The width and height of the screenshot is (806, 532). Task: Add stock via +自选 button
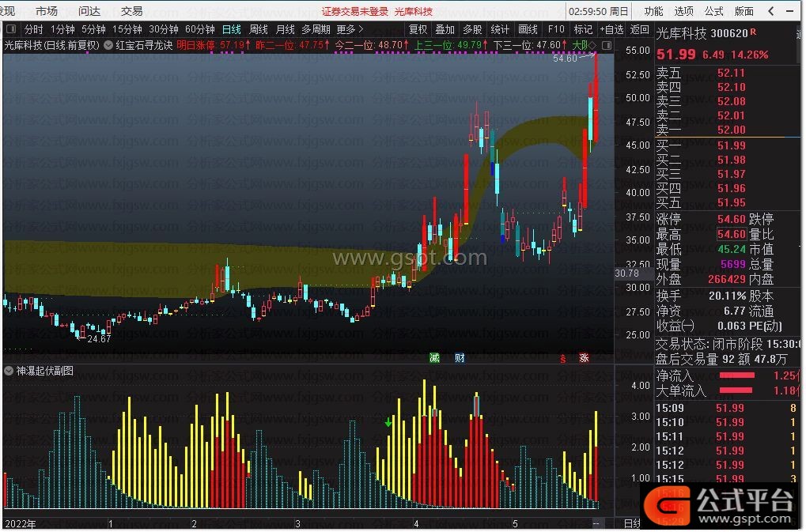click(x=611, y=30)
